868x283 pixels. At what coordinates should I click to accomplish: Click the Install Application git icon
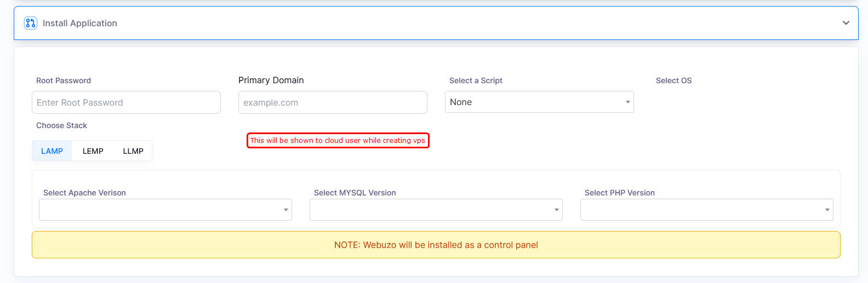point(31,23)
